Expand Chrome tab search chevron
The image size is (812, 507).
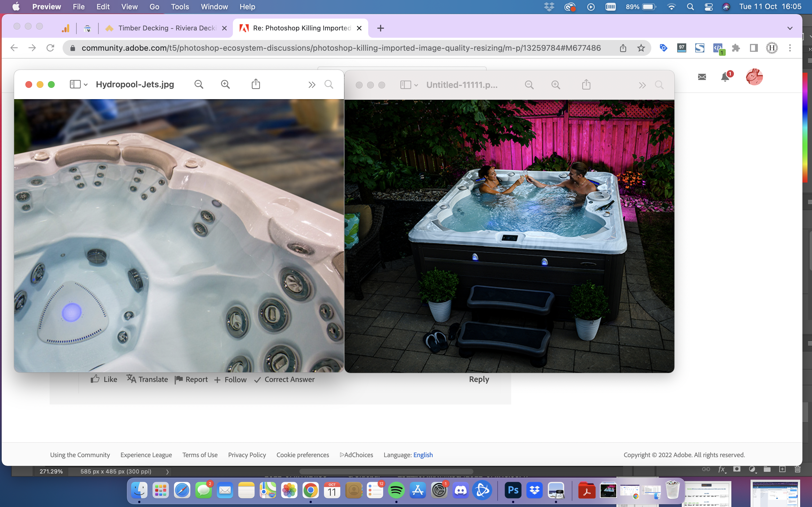click(x=790, y=28)
